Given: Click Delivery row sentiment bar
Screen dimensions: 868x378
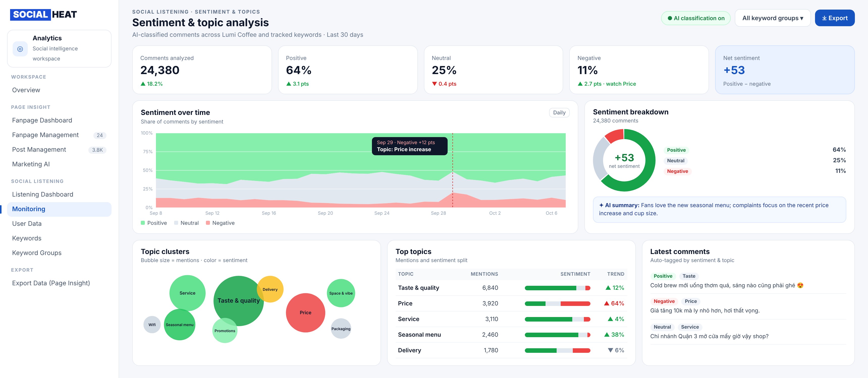Looking at the screenshot, I should click(557, 350).
